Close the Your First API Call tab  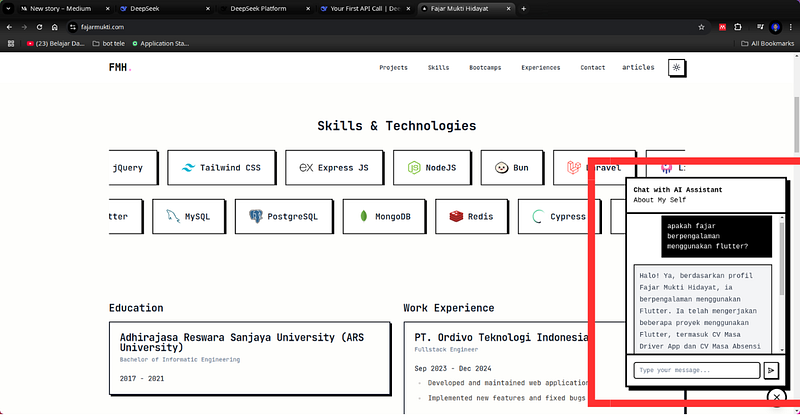pos(408,9)
